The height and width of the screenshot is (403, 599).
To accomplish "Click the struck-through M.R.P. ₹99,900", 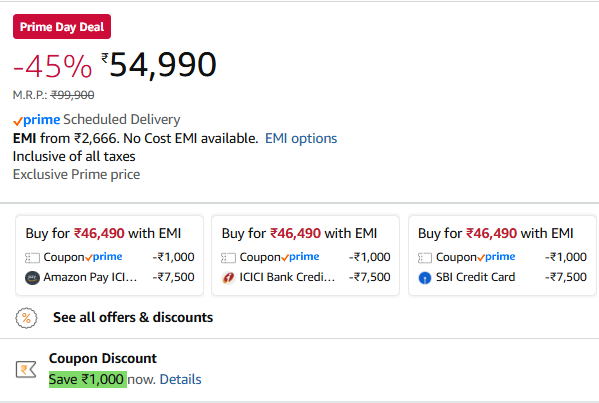I will pos(72,95).
